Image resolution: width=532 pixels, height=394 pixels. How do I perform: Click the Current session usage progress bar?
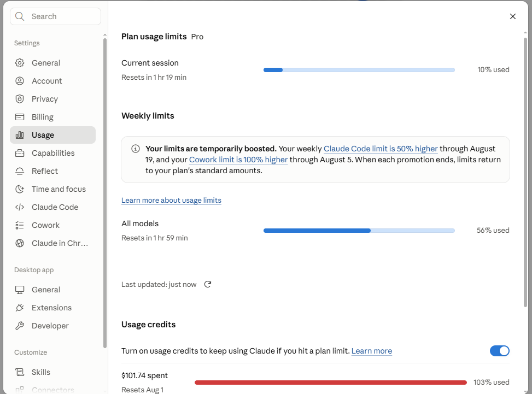tap(359, 70)
